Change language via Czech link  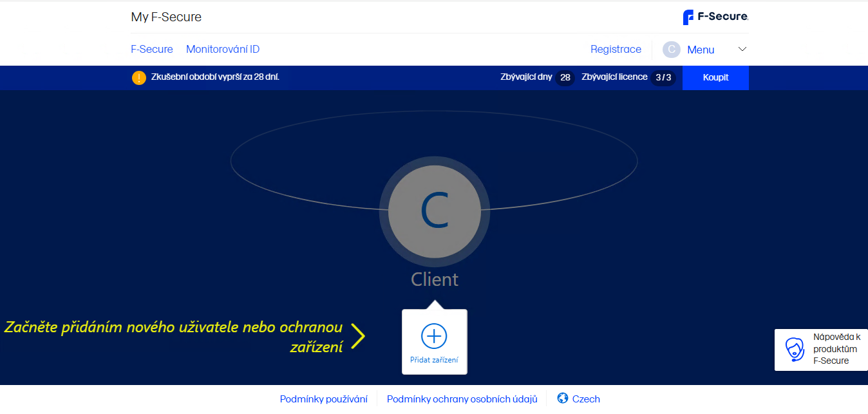click(x=586, y=399)
